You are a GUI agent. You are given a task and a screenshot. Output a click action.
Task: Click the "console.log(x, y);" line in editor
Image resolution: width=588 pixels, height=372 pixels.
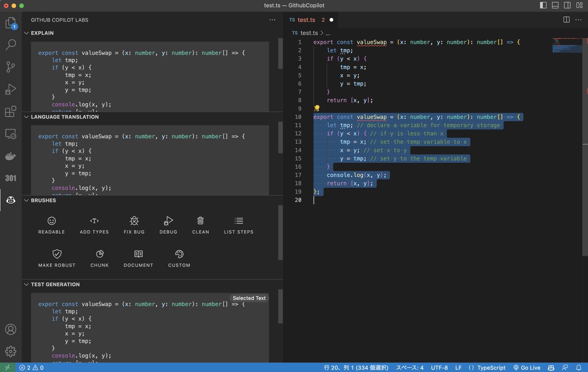pyautogui.click(x=357, y=175)
